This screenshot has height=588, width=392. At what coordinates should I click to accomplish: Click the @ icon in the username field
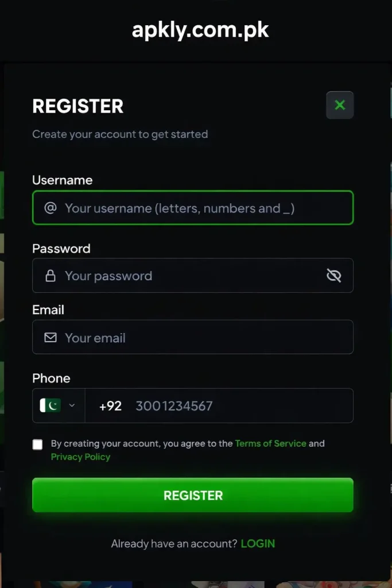click(x=51, y=208)
